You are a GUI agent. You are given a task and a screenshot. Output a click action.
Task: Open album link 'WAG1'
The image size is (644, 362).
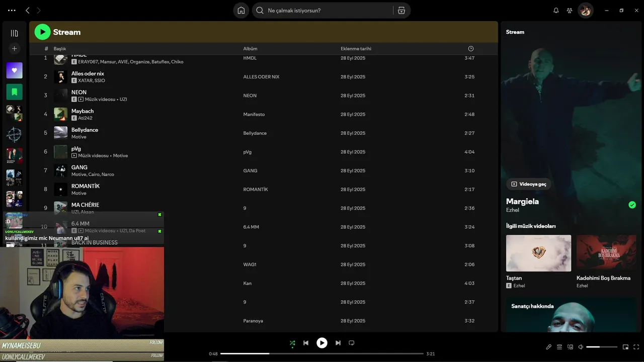coord(250,264)
